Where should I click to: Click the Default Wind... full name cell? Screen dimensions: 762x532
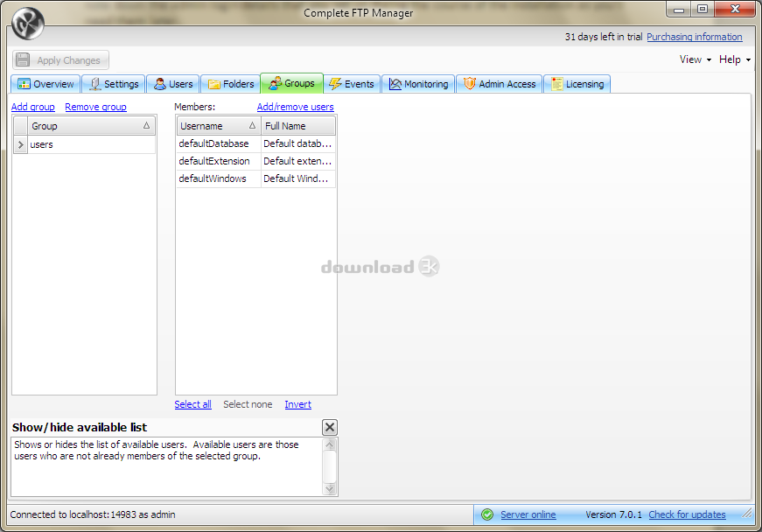tap(298, 178)
